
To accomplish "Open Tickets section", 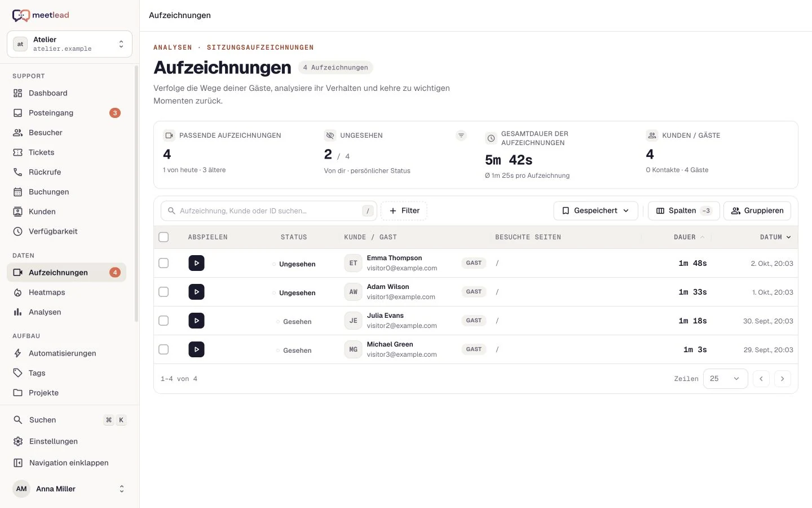I will pyautogui.click(x=67, y=152).
